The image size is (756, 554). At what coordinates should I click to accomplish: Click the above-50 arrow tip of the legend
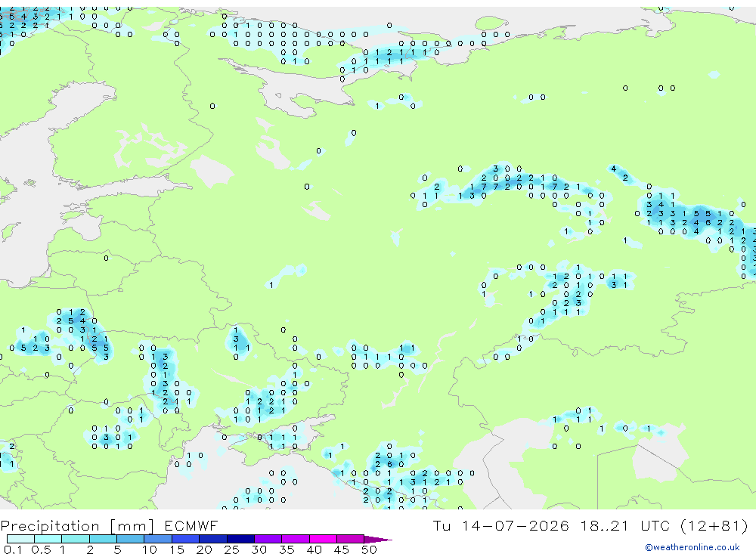[x=377, y=540]
